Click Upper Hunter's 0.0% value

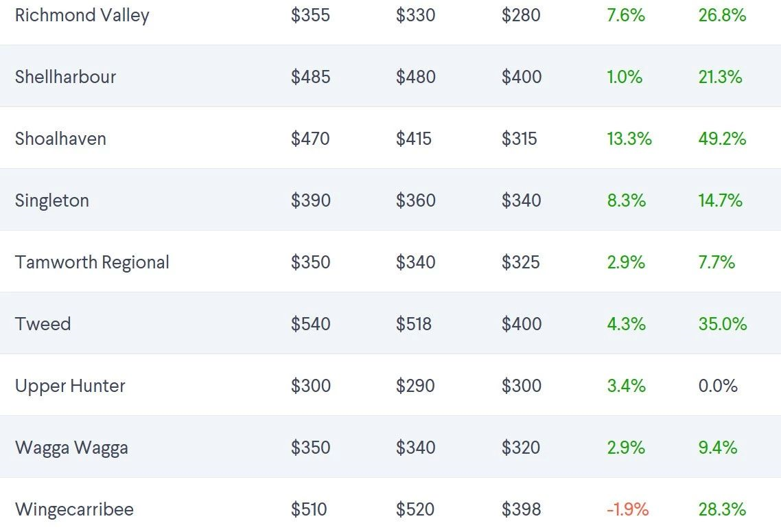coord(718,386)
